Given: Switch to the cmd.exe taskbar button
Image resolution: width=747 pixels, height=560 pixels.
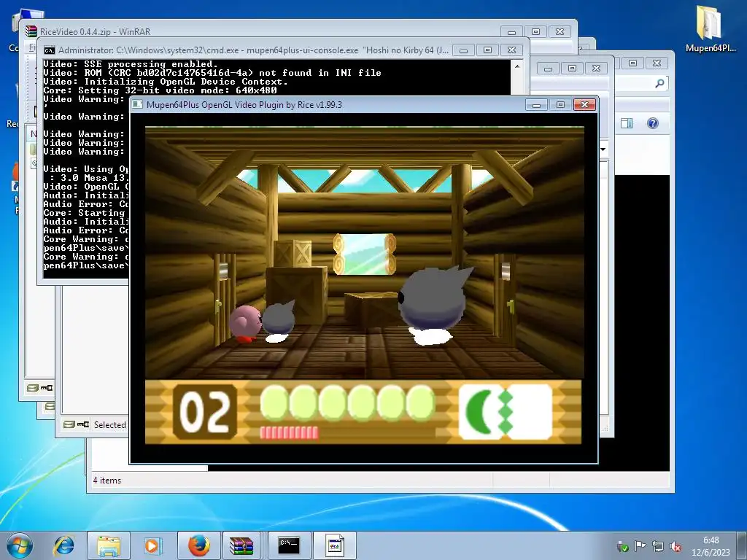Looking at the screenshot, I should (289, 545).
